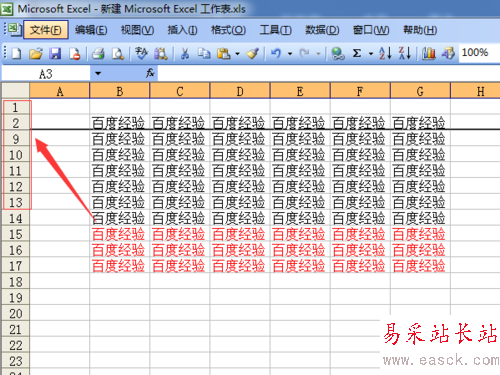Open the 100% zoom combo box
The image size is (500, 375).
479,53
